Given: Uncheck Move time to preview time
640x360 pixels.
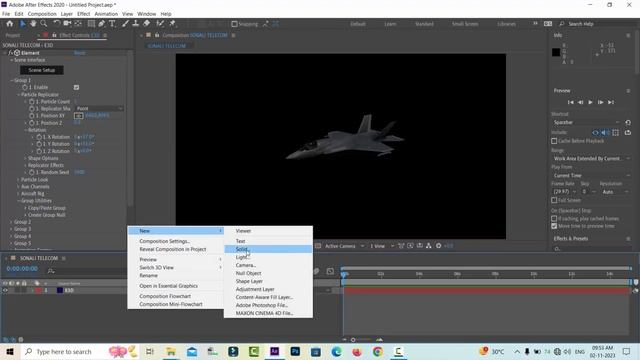Looking at the screenshot, I should (x=554, y=226).
